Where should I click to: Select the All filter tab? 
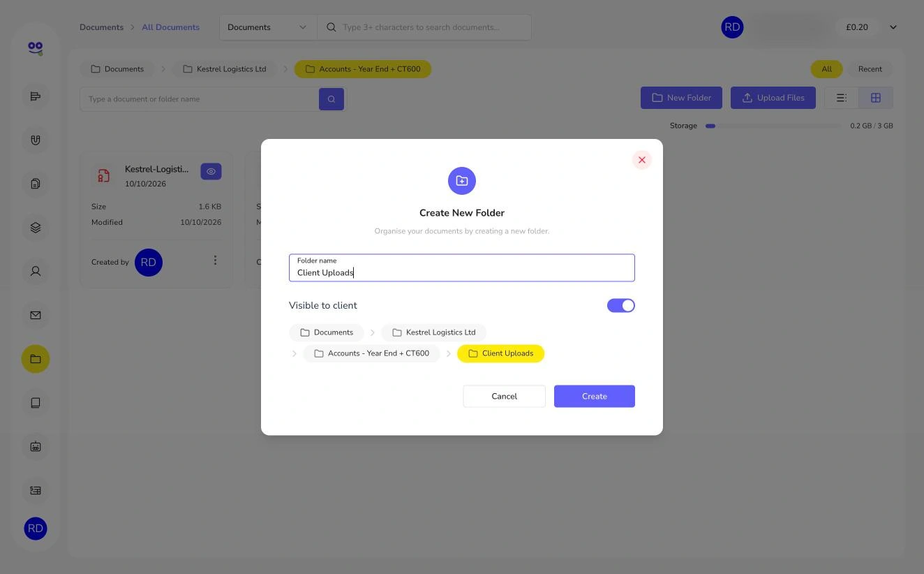coord(826,69)
